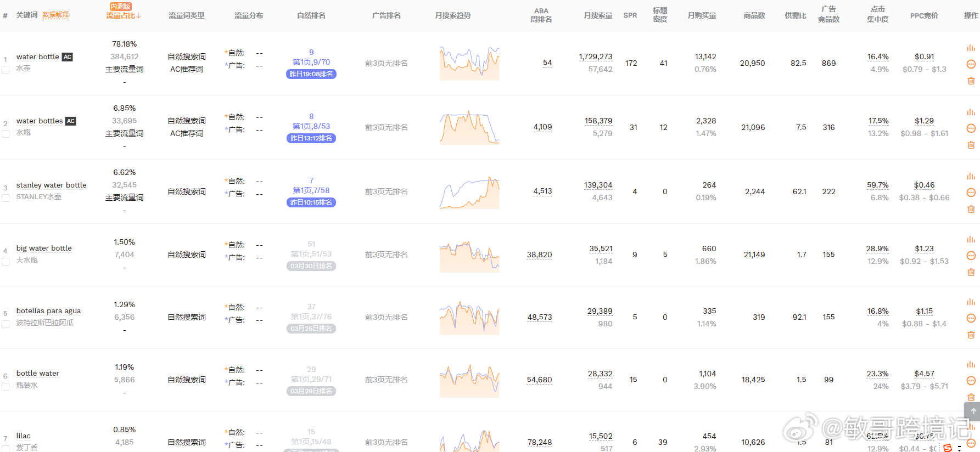Click PPC bid value $4.57
Screen dimensions: 980x452
point(924,374)
